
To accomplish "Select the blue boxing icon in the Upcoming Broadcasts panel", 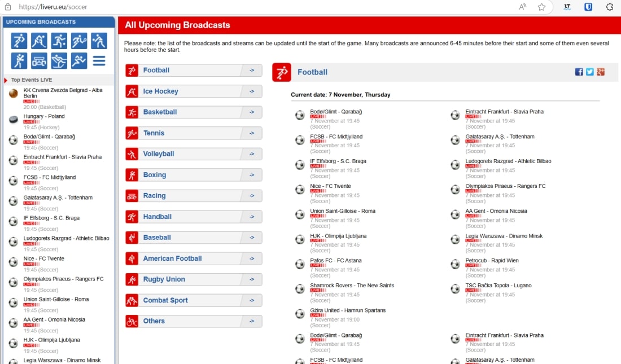I will tap(19, 61).
